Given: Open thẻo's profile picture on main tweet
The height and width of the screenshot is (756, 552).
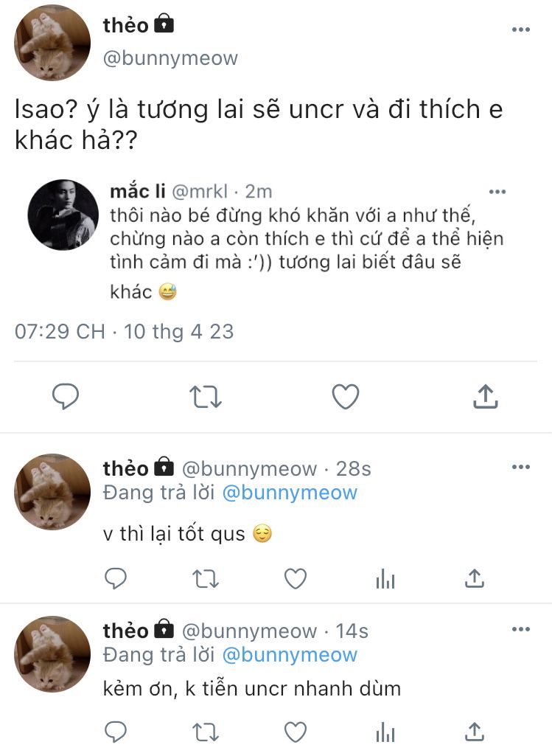Looking at the screenshot, I should point(52,43).
